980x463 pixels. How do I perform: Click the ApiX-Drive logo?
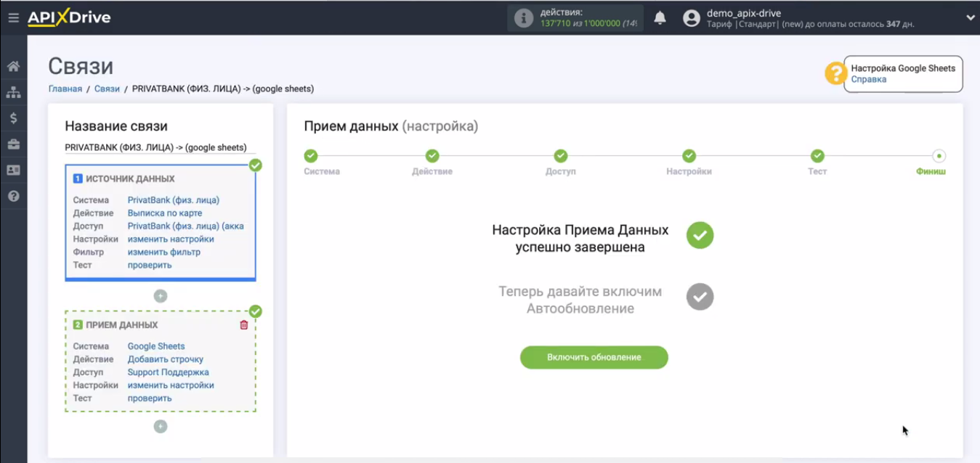point(69,17)
